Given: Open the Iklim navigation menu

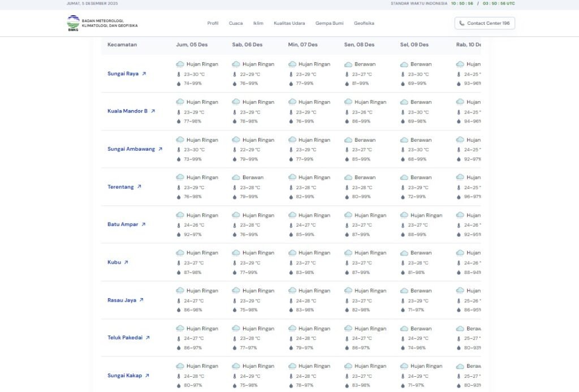Looking at the screenshot, I should pyautogui.click(x=258, y=23).
